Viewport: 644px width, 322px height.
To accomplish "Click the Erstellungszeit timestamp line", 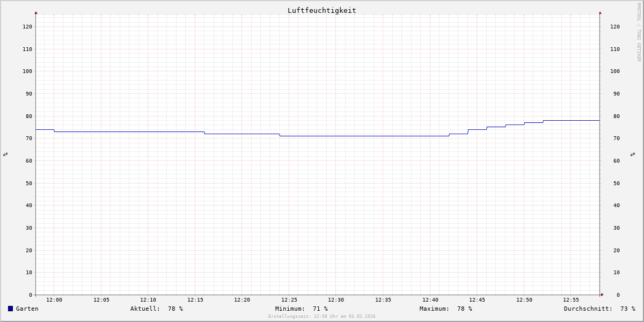I will pyautogui.click(x=322, y=316).
